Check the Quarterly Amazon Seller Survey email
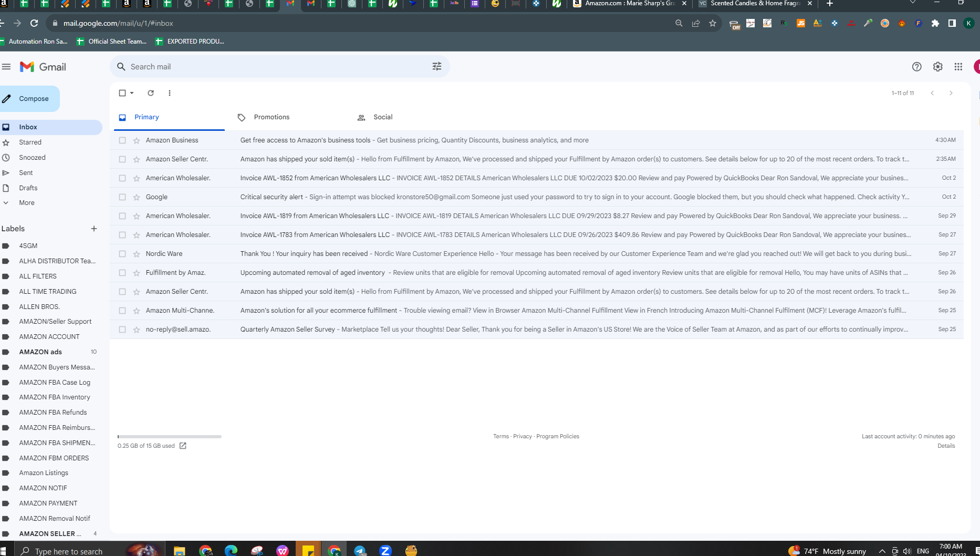This screenshot has width=980, height=556. point(122,330)
